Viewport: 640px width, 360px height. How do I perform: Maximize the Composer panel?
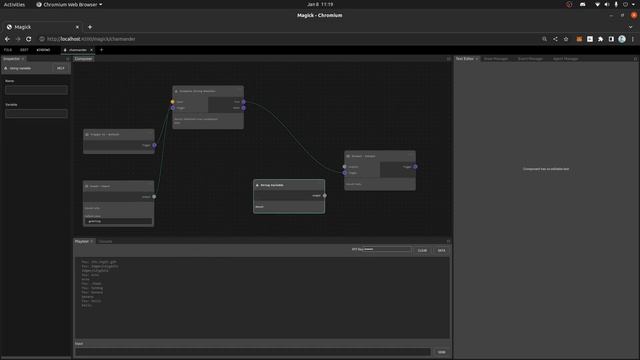coord(449,59)
